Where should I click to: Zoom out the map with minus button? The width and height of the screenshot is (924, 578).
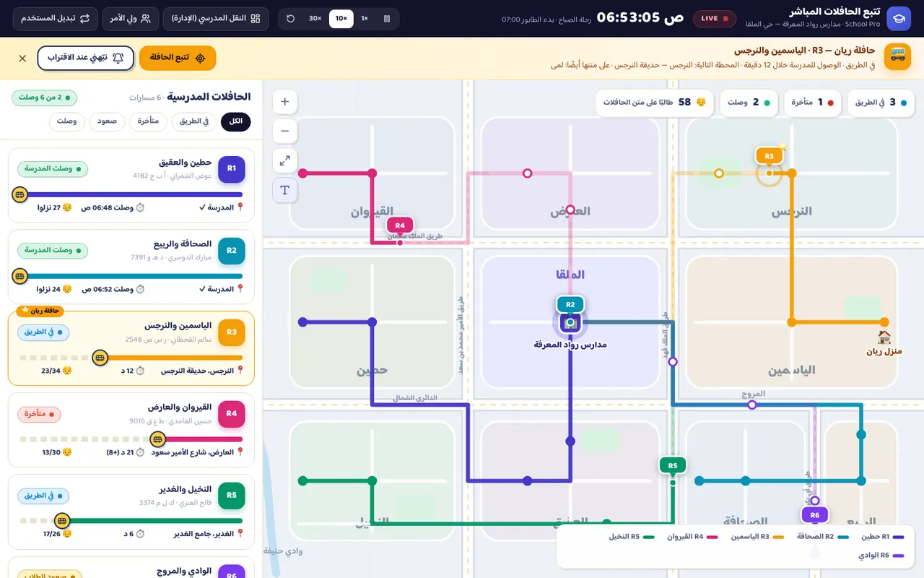click(285, 131)
